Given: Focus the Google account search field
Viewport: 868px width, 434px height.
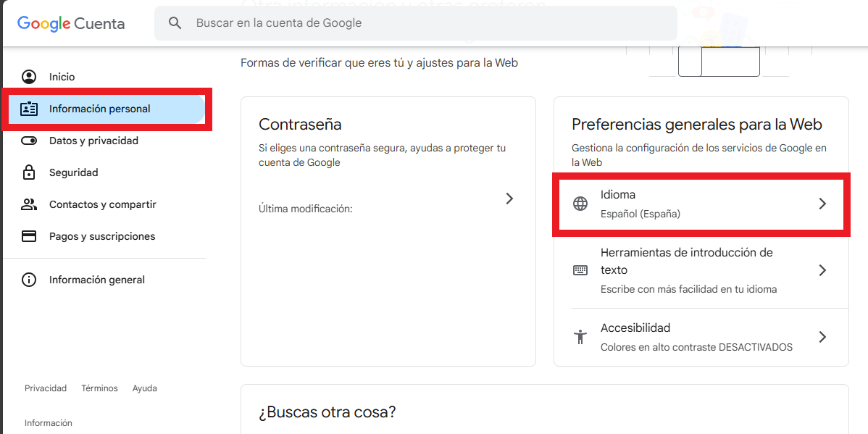Looking at the screenshot, I should click(415, 23).
